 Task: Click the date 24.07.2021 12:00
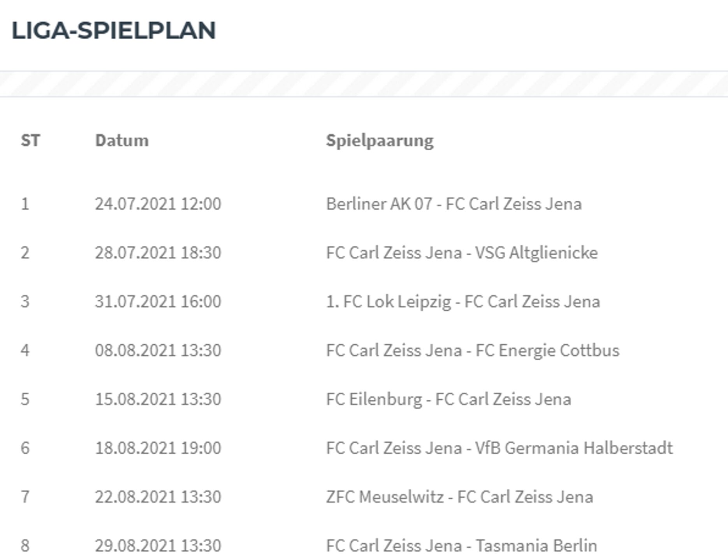click(x=158, y=204)
